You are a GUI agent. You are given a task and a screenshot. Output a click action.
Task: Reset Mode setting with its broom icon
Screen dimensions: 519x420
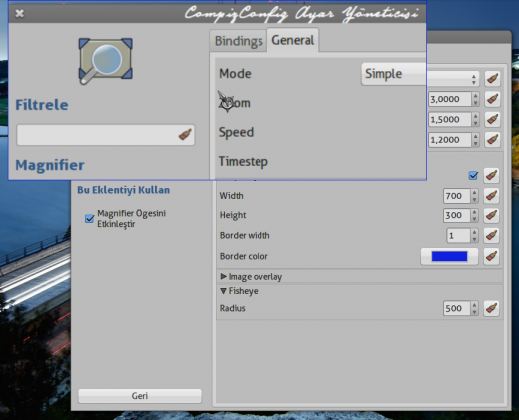coord(492,79)
